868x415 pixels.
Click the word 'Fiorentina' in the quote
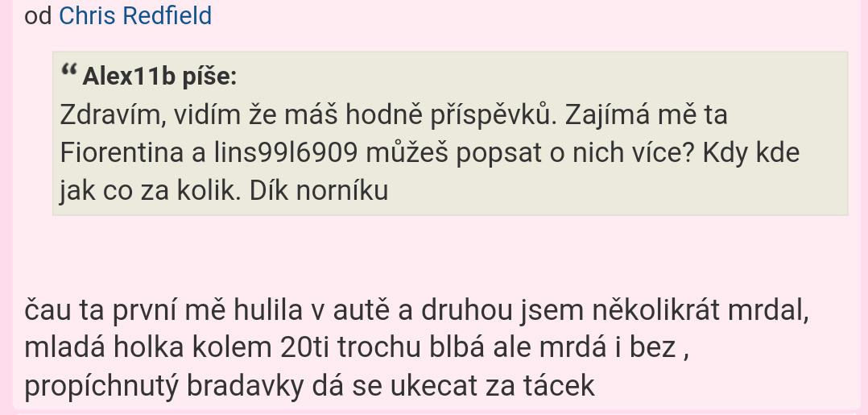(x=122, y=153)
